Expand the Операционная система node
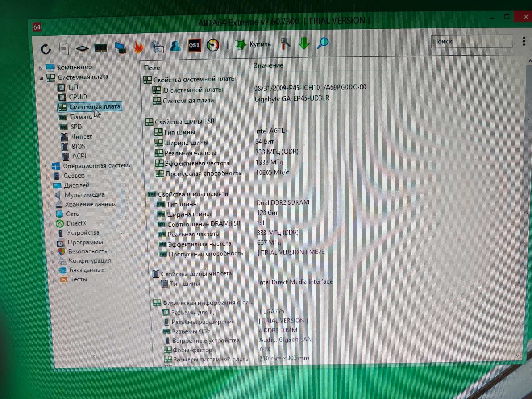Viewport: 532px width, 399px height. [47, 167]
